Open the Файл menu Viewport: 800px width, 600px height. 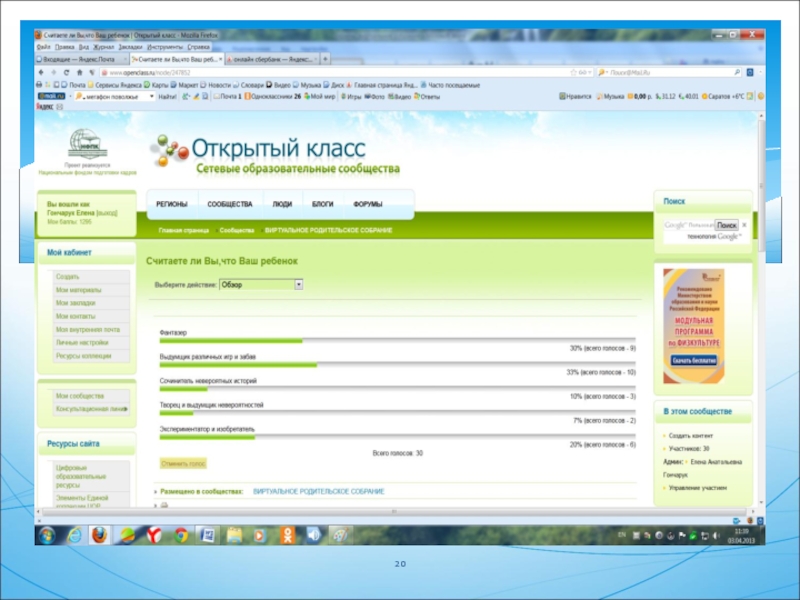pyautogui.click(x=43, y=47)
